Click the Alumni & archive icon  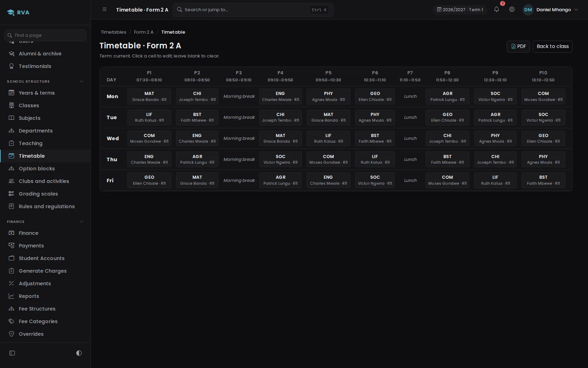coord(12,54)
